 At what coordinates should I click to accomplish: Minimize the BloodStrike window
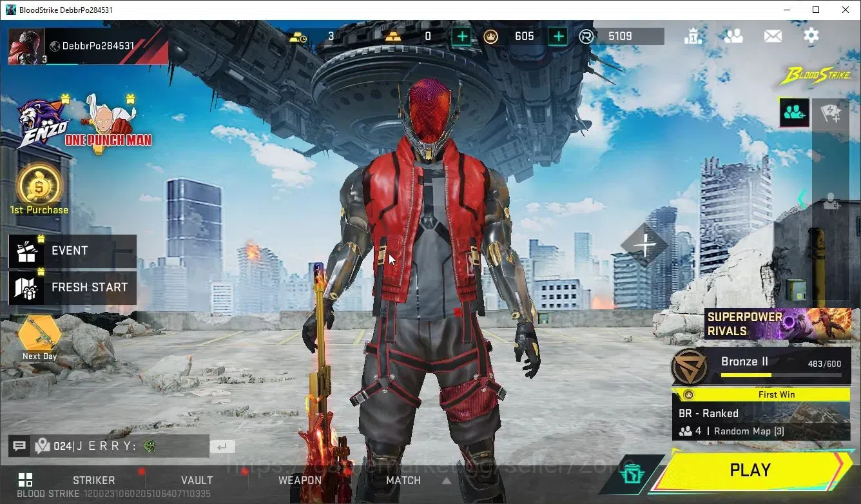(787, 10)
